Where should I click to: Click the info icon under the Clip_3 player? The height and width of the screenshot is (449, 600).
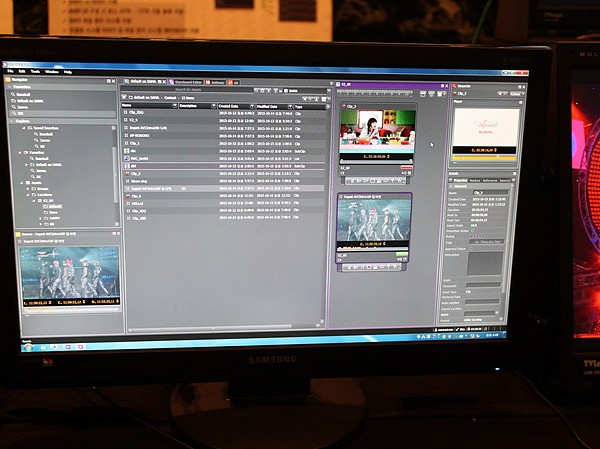click(x=342, y=173)
